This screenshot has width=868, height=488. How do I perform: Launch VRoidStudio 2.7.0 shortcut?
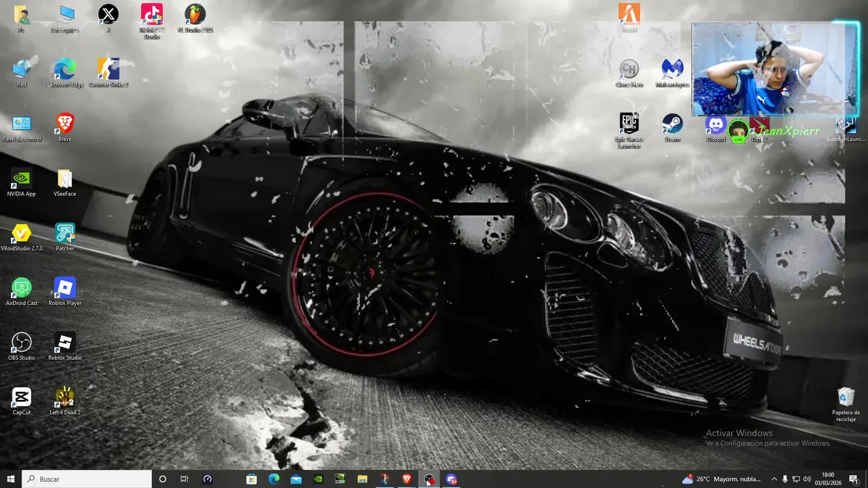[22, 237]
